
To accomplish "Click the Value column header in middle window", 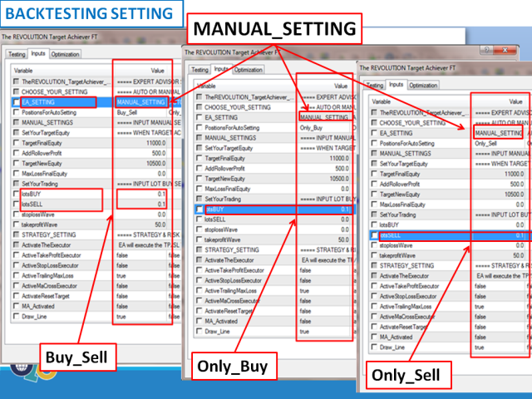I will pyautogui.click(x=327, y=86).
